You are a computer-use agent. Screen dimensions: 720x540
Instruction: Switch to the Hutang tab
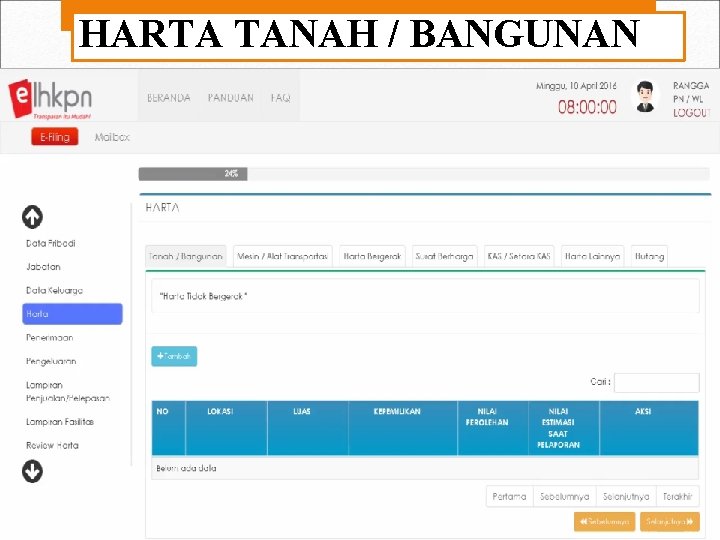tap(649, 256)
